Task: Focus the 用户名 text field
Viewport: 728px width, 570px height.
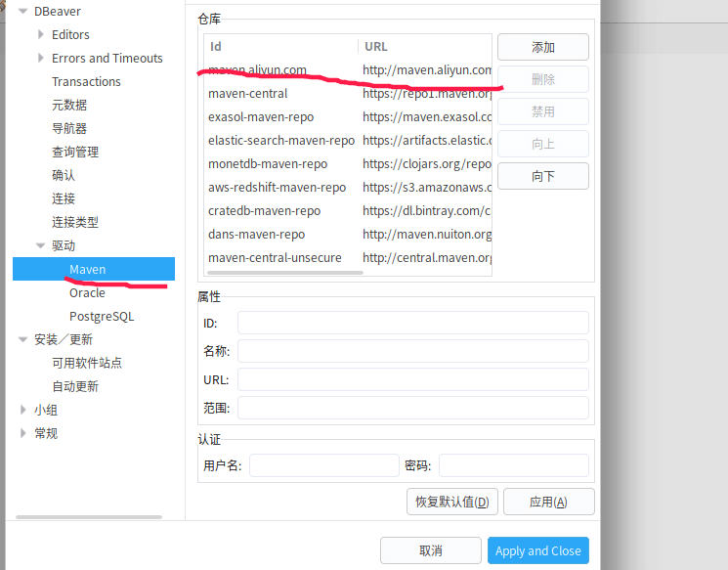Action: pos(323,465)
